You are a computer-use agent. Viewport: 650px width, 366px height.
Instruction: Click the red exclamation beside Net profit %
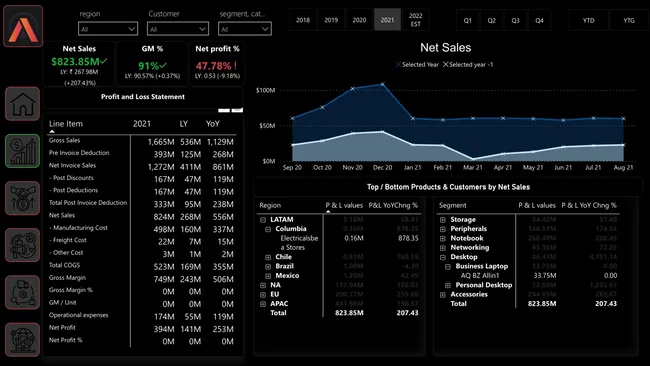pos(235,65)
